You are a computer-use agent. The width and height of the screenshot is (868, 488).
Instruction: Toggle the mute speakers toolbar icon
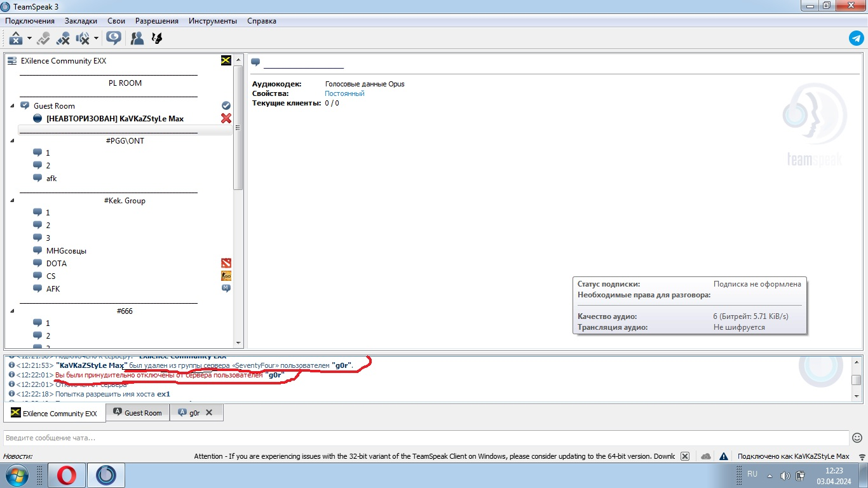(83, 39)
